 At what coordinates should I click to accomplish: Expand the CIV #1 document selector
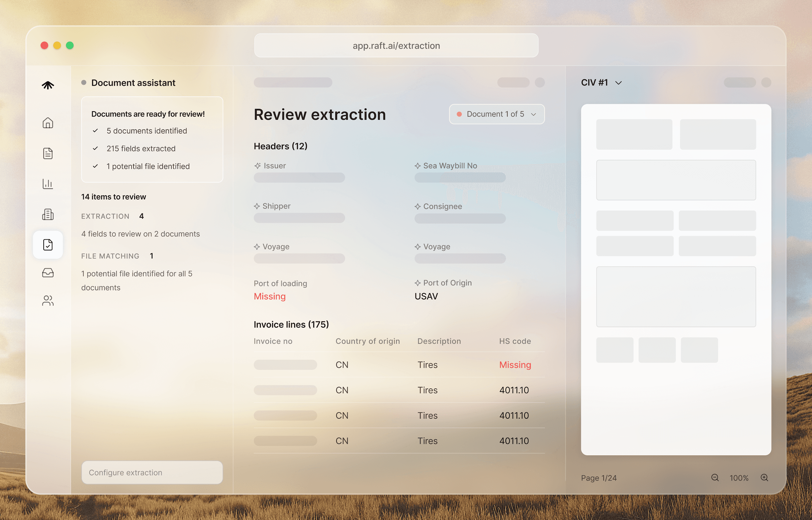(601, 83)
